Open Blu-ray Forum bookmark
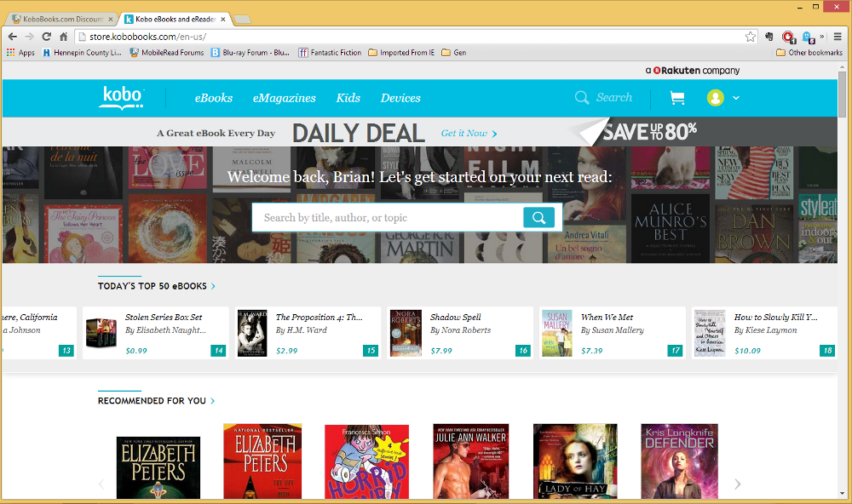The width and height of the screenshot is (852, 504). tap(250, 53)
